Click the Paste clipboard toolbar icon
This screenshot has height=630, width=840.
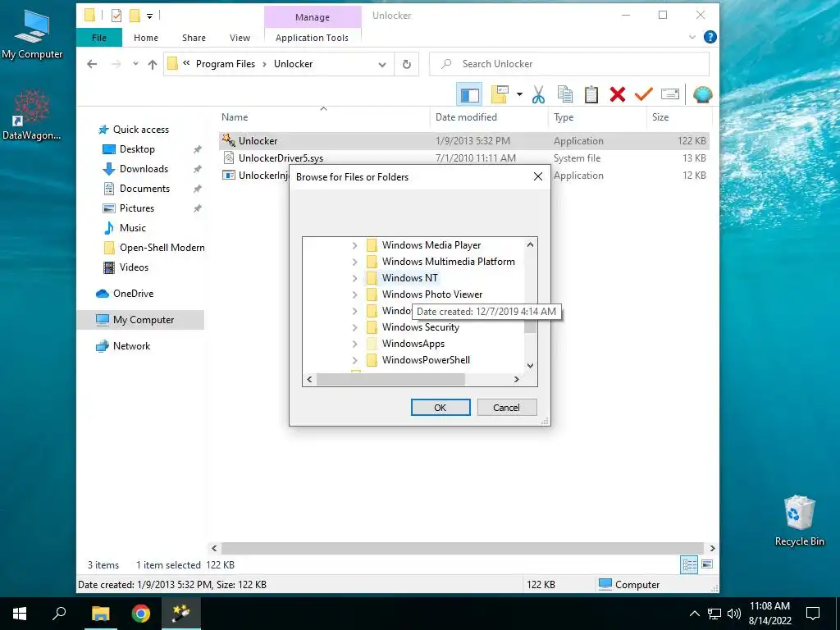pyautogui.click(x=591, y=95)
